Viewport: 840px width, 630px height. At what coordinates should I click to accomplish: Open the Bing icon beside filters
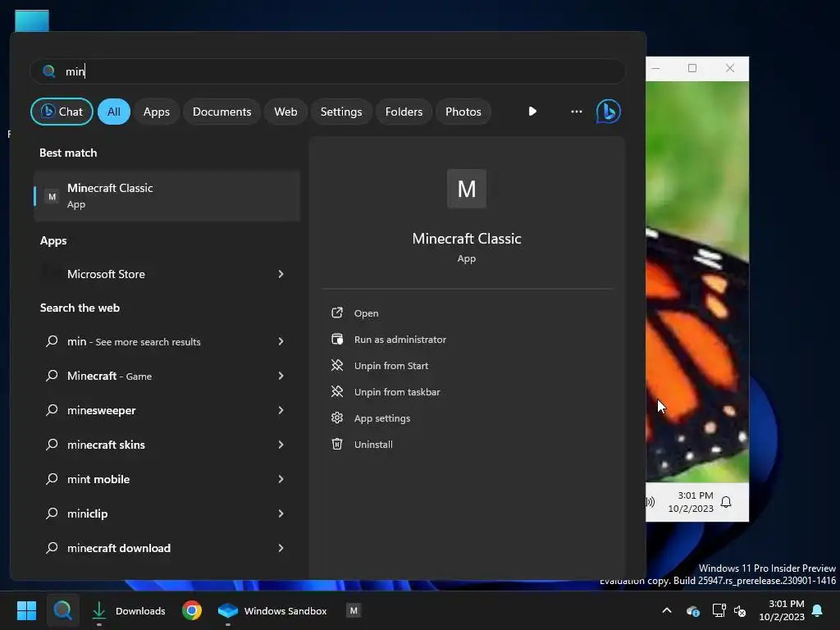point(608,112)
